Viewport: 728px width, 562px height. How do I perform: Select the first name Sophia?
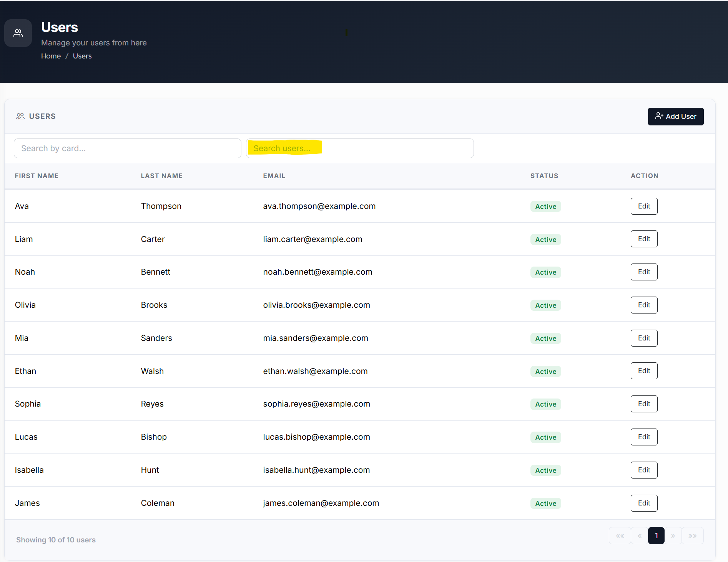28,404
